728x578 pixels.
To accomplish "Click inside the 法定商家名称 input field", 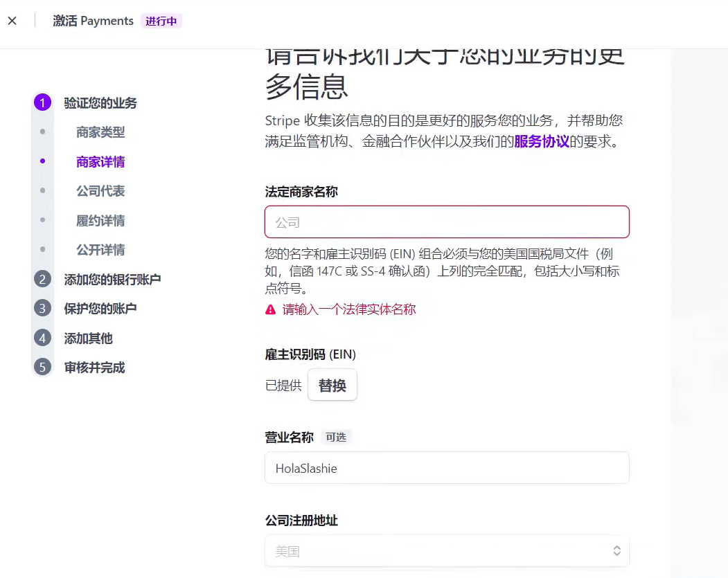I will click(x=447, y=222).
